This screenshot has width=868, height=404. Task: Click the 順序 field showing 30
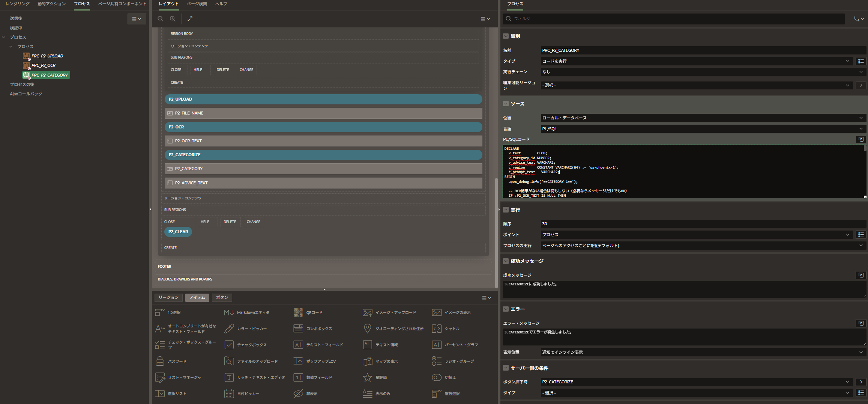[703, 224]
